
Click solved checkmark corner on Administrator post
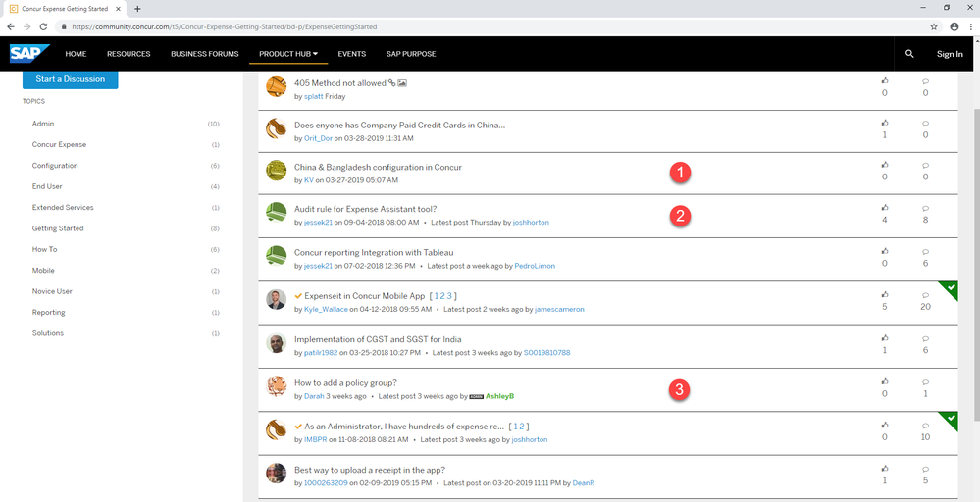coord(951,419)
